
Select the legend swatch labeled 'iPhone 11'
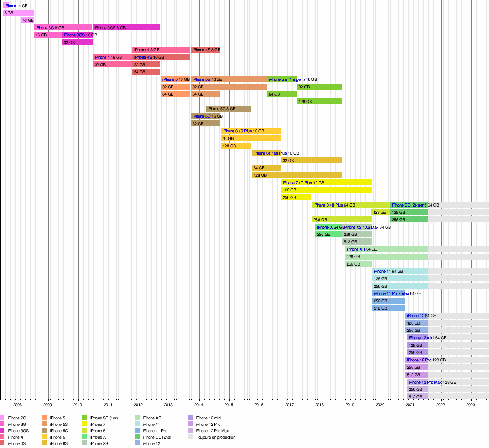pos(137,424)
